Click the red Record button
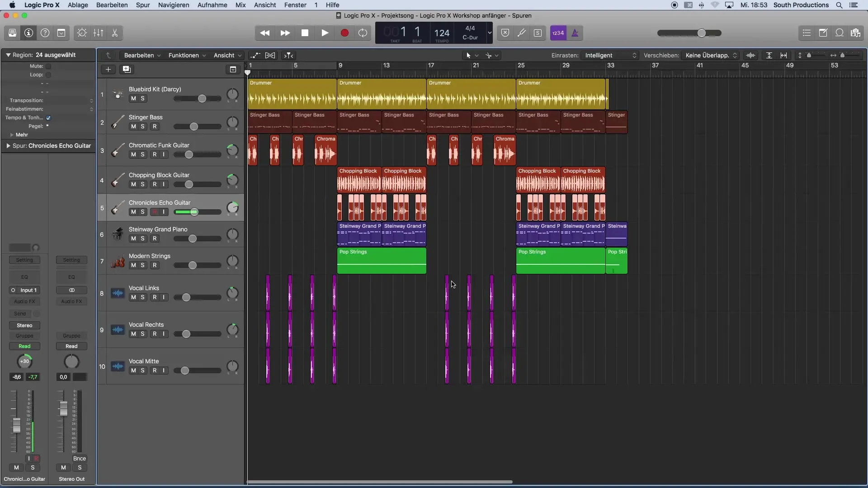The image size is (868, 488). (x=344, y=33)
